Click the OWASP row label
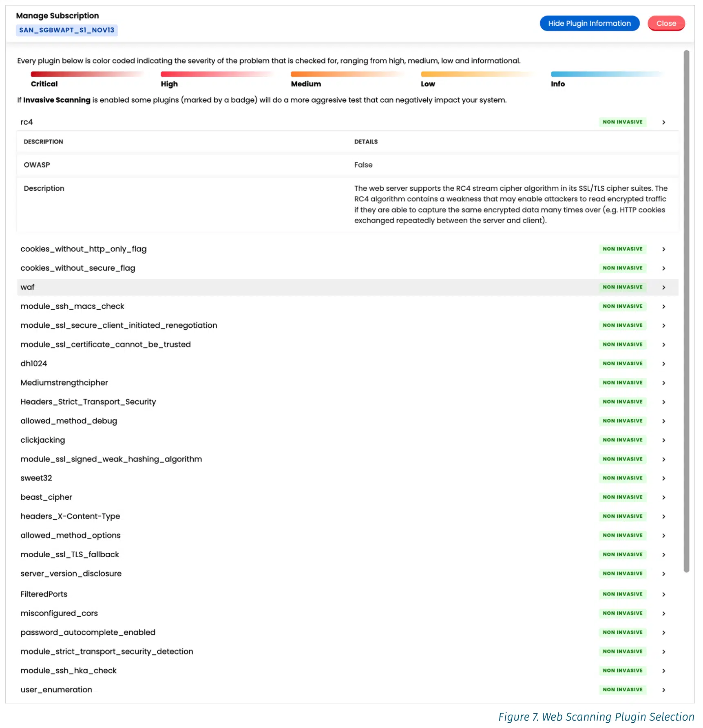Image resolution: width=703 pixels, height=728 pixels. (x=37, y=165)
